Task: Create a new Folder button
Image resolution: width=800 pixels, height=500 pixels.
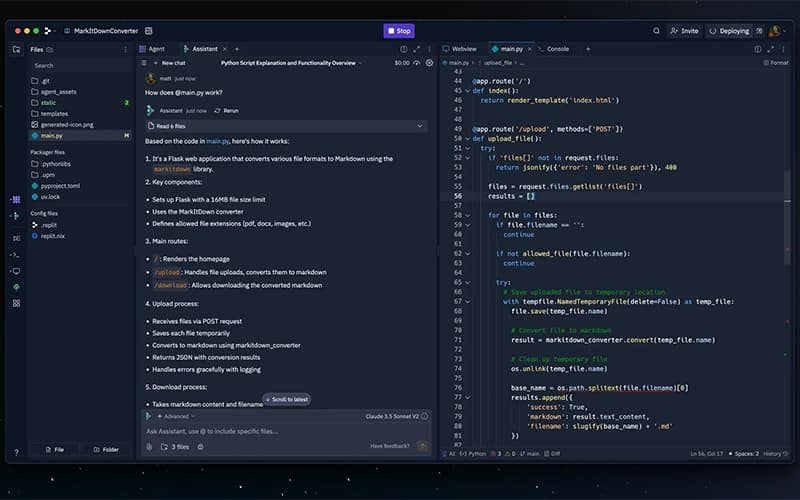Action: (x=107, y=449)
